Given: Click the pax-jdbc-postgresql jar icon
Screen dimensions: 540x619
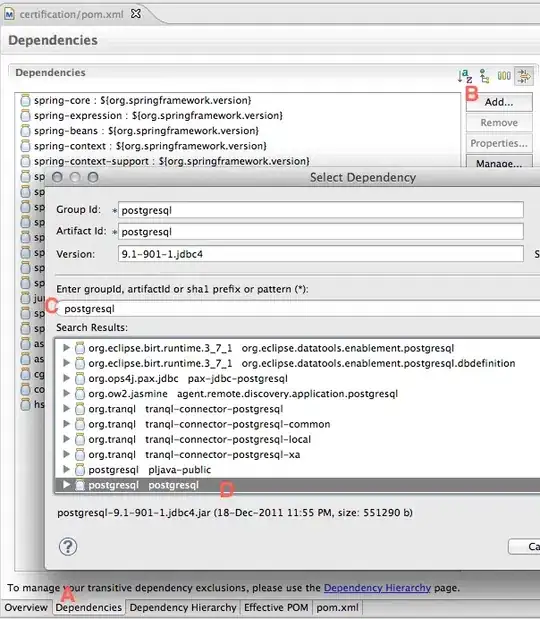Looking at the screenshot, I should click(80, 379).
